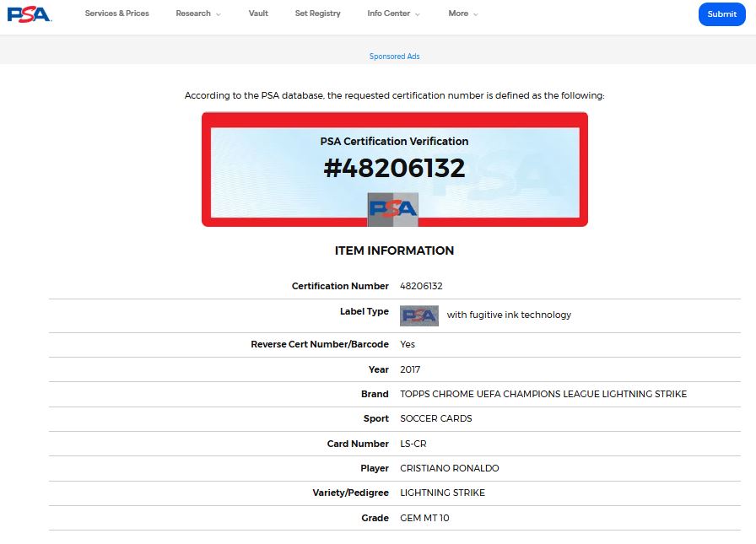
Task: Open the More dropdown menu
Action: pos(463,13)
